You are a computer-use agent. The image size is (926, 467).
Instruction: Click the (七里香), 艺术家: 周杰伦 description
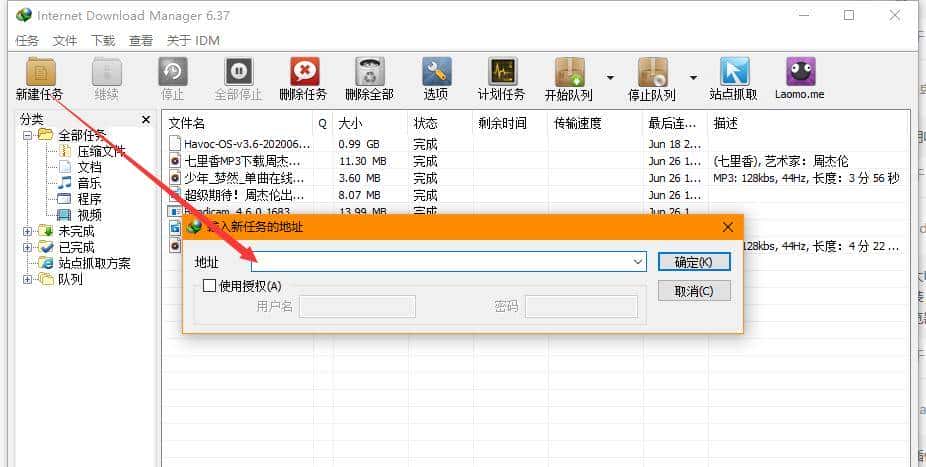pos(781,161)
